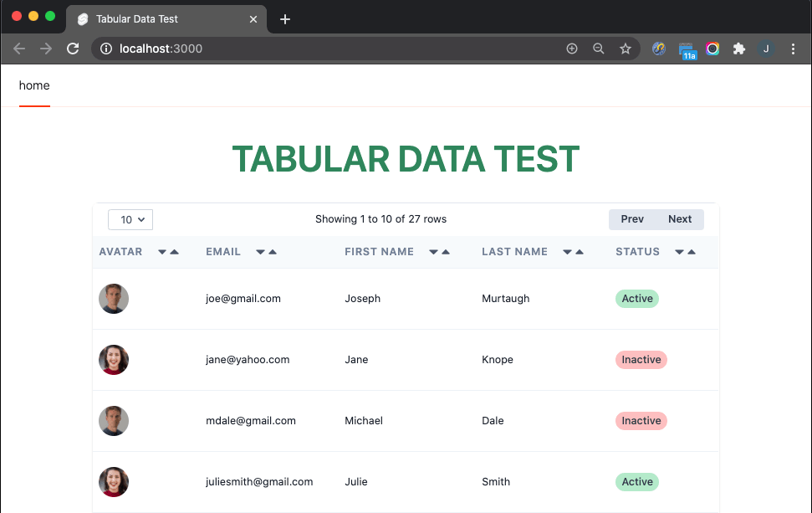Click the Inactive badge in Jane Knope's row
Screen dimensions: 812x513
641,359
